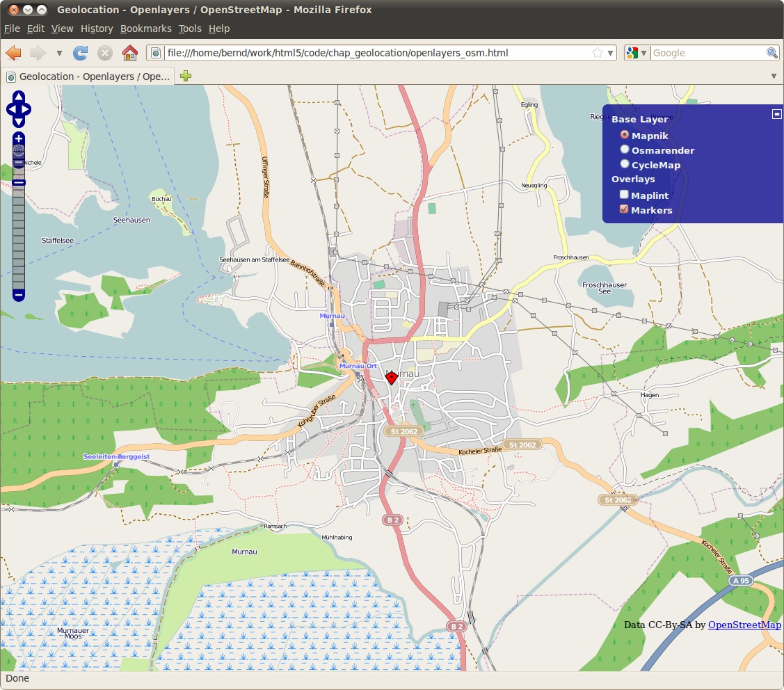Open the Tools menu
This screenshot has height=690, width=784.
[189, 29]
